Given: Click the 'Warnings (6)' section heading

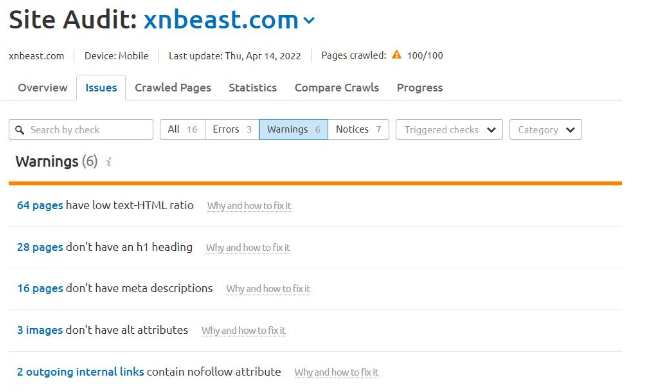Looking at the screenshot, I should [57, 161].
